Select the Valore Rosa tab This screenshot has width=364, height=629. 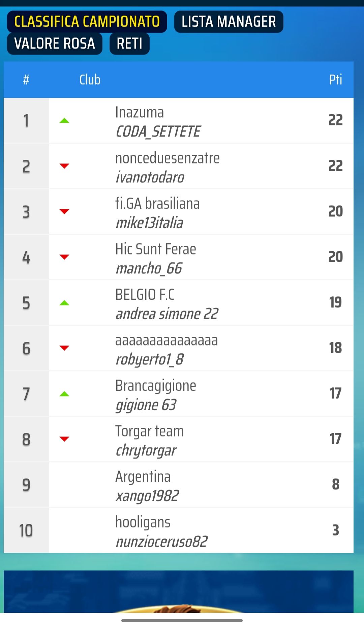(55, 43)
